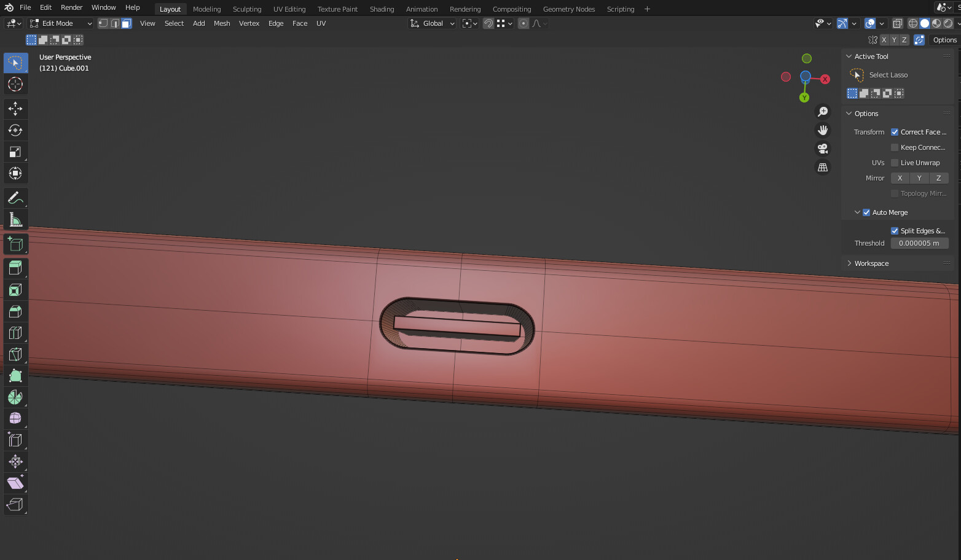Viewport: 961px width, 560px height.
Task: Click the Blender logo menu
Action: [9, 7]
